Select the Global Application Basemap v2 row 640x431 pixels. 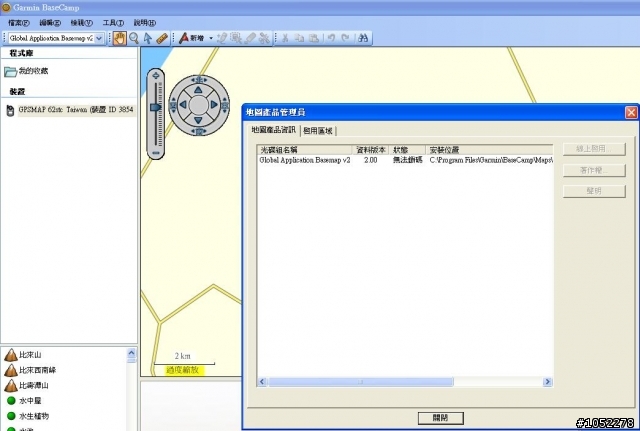405,160
